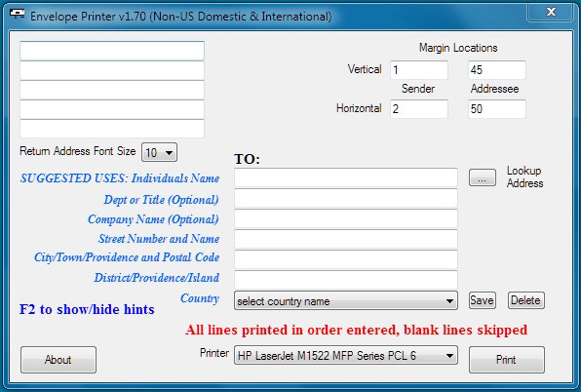Focus the fourth return address line field
This screenshot has width=581, height=392.
tap(112, 109)
